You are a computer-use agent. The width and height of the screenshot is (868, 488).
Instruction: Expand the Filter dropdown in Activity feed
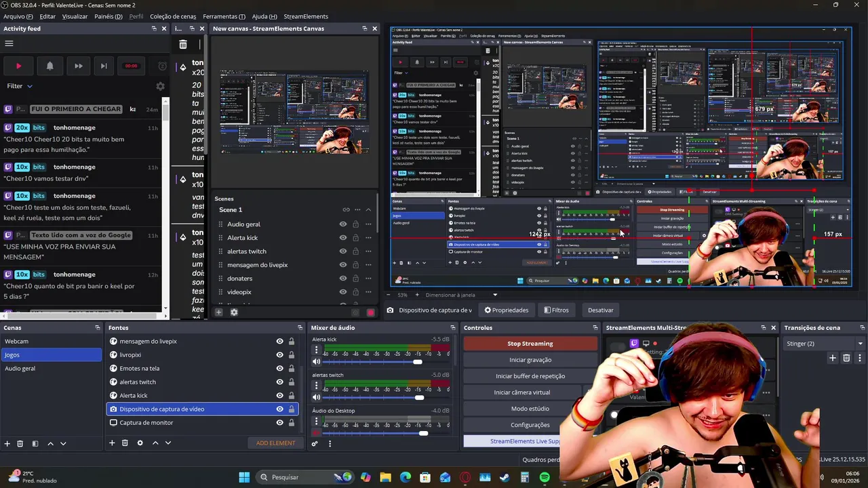(x=20, y=86)
